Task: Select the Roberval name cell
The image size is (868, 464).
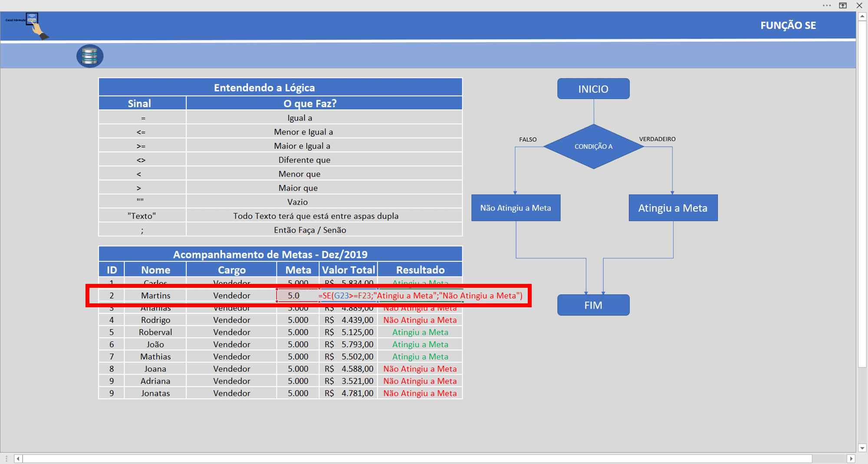Action: [x=155, y=332]
